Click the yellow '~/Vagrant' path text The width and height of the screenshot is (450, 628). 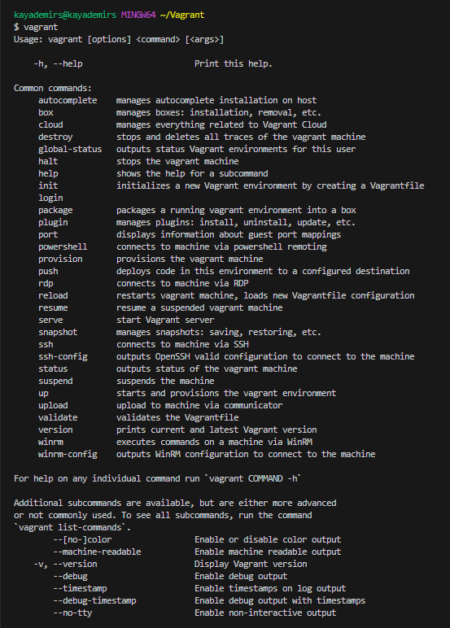(x=183, y=15)
